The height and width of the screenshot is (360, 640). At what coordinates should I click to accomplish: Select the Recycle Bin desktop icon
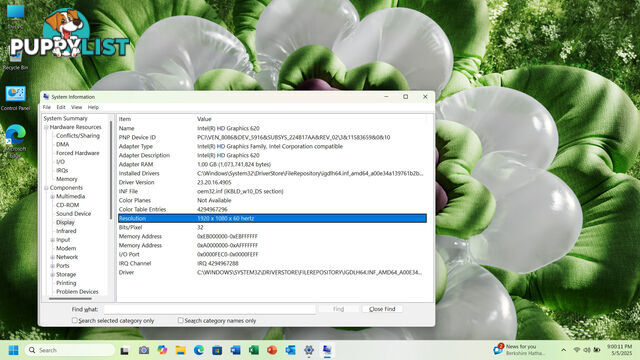tap(16, 59)
